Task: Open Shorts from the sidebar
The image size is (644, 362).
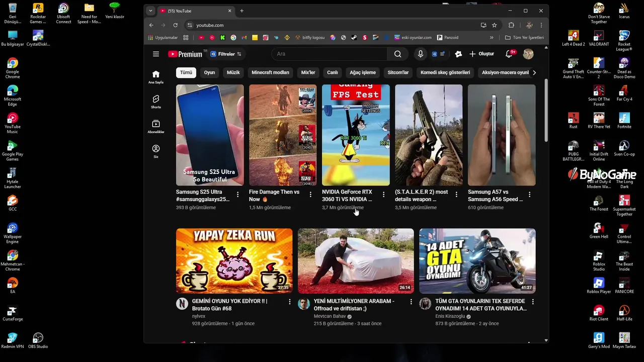Action: click(x=156, y=102)
